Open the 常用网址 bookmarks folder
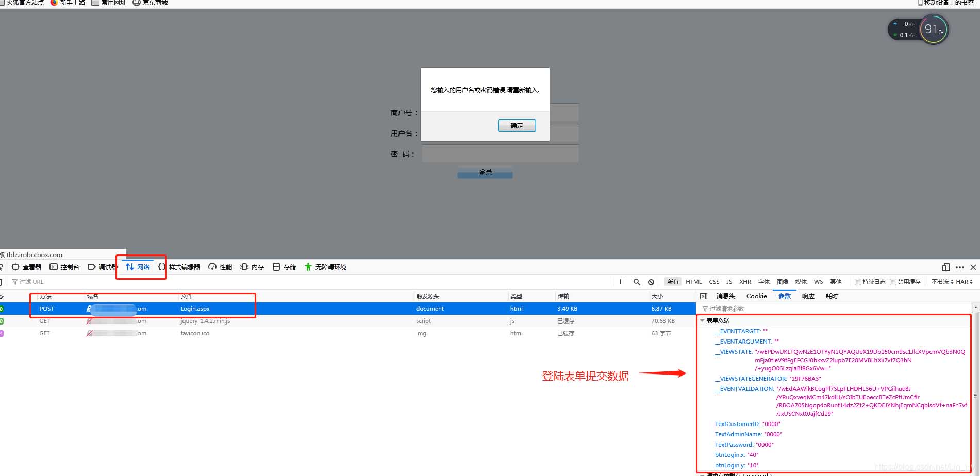 (x=109, y=3)
